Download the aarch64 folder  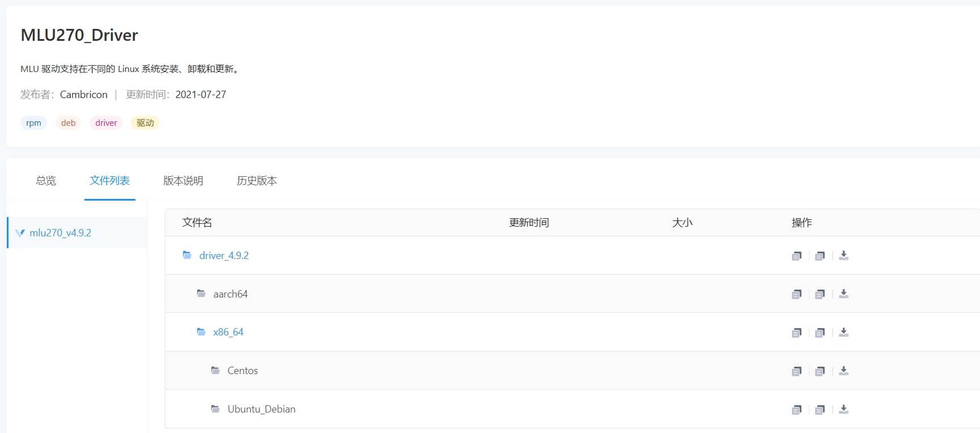[843, 294]
